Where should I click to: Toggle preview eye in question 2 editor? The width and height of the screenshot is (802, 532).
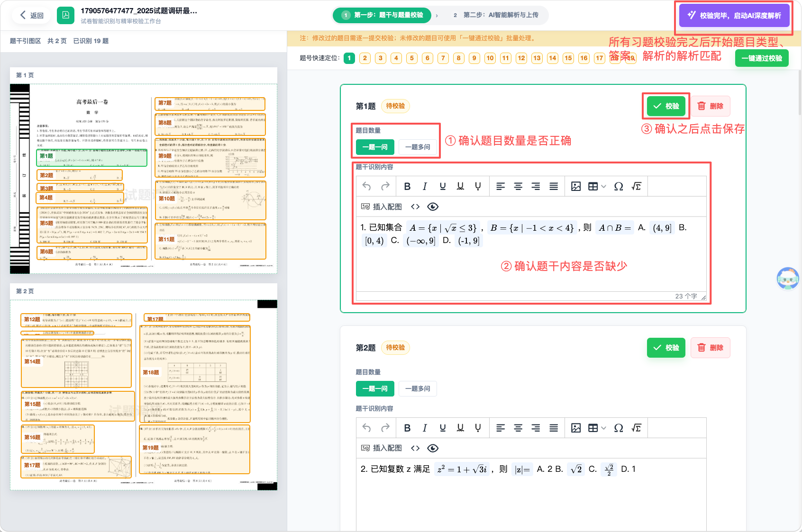coord(433,448)
